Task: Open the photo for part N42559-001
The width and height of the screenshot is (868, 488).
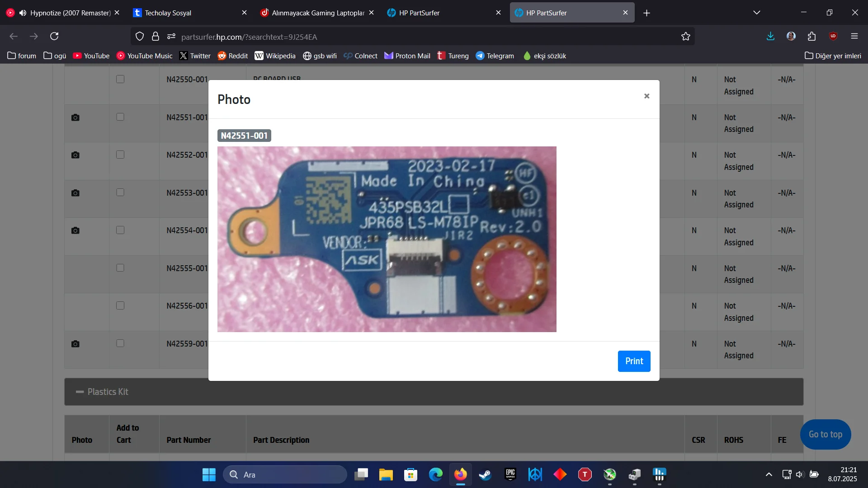Action: 75,344
